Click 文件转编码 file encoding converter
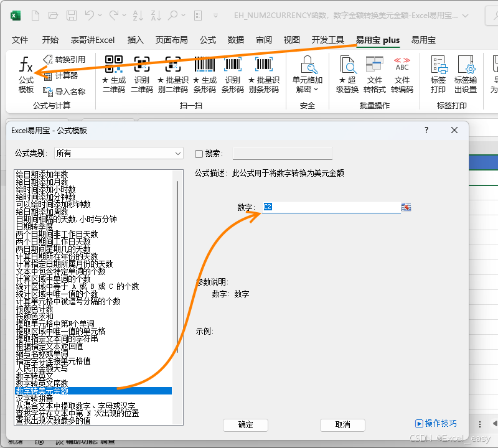The width and height of the screenshot is (498, 448). coord(402,75)
